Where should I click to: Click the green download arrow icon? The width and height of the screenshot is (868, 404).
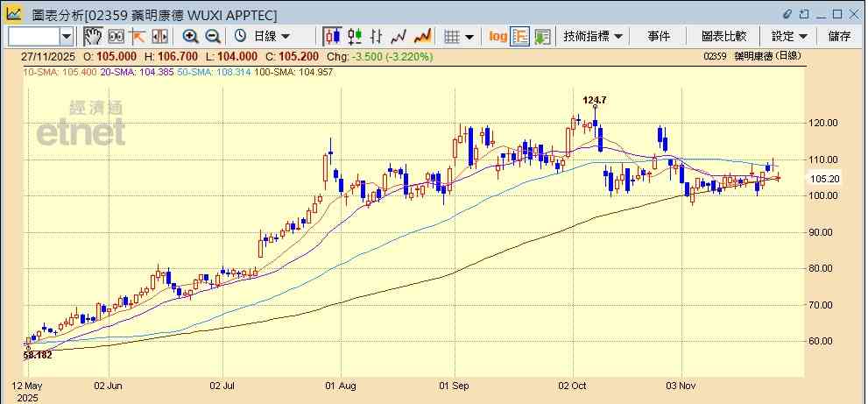click(542, 36)
